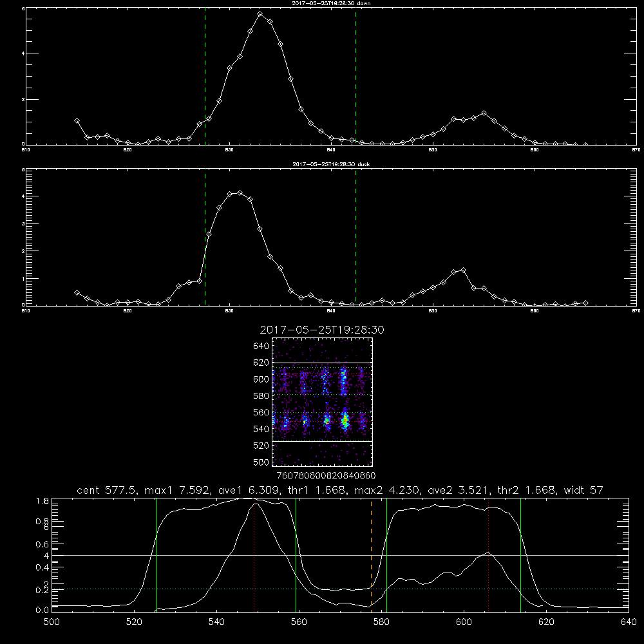Click heatmap y-axis label 520
The height and width of the screenshot is (644, 644).
coord(261,446)
